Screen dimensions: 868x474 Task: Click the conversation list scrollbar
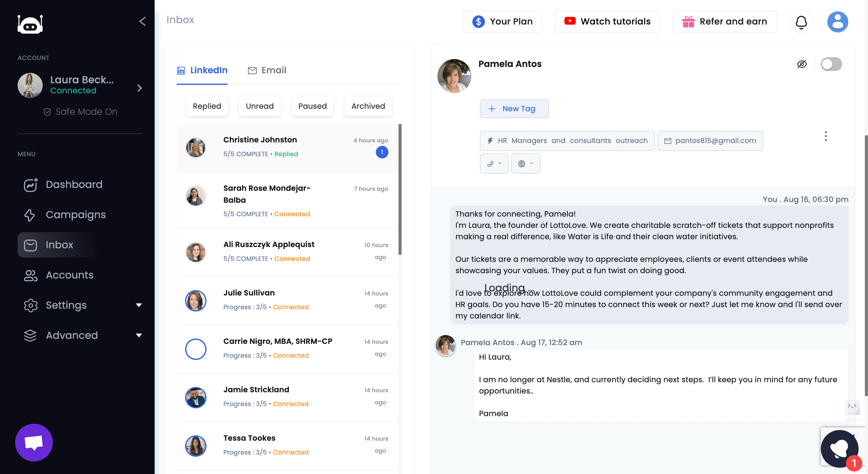coord(400,189)
